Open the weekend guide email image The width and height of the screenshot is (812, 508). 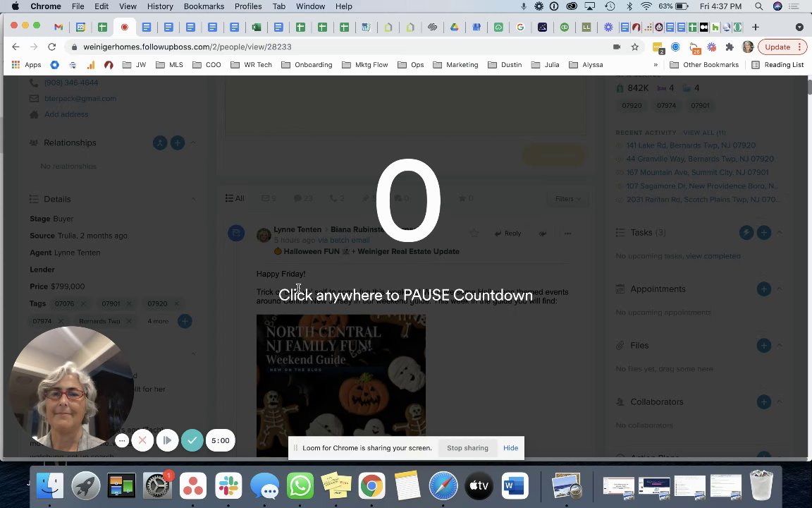click(340, 385)
